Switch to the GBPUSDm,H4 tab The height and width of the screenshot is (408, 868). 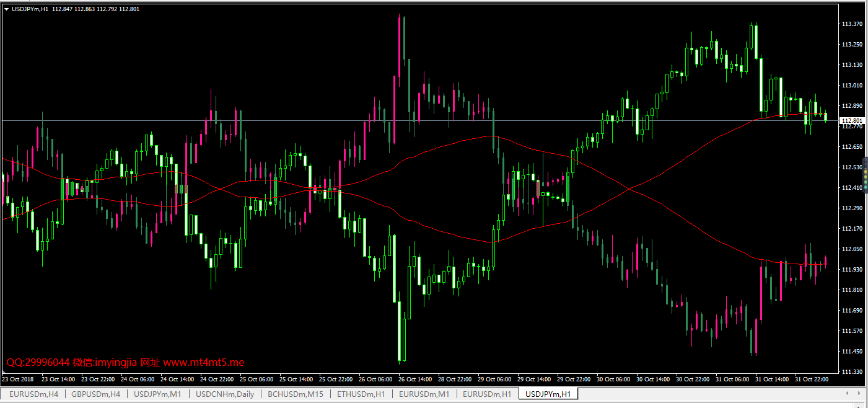[x=95, y=394]
